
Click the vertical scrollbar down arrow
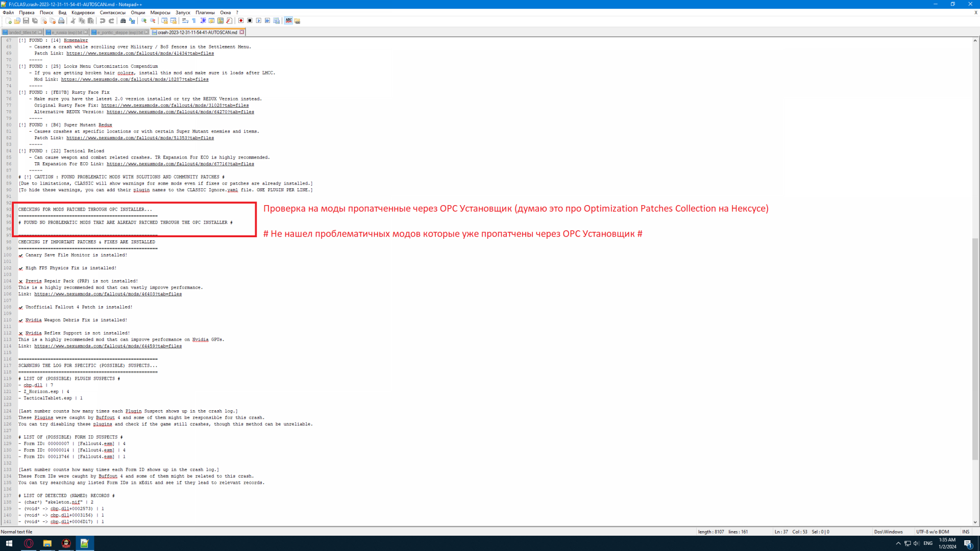[975, 522]
